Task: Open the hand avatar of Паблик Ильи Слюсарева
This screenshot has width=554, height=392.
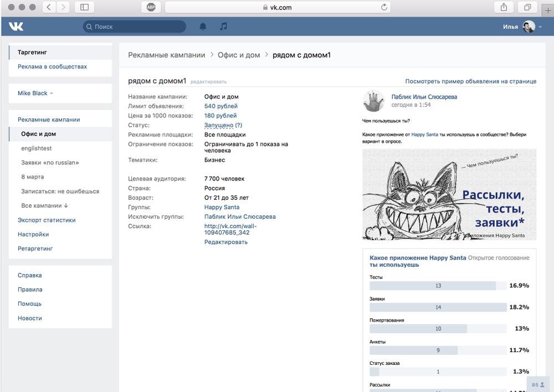Action: pos(373,101)
